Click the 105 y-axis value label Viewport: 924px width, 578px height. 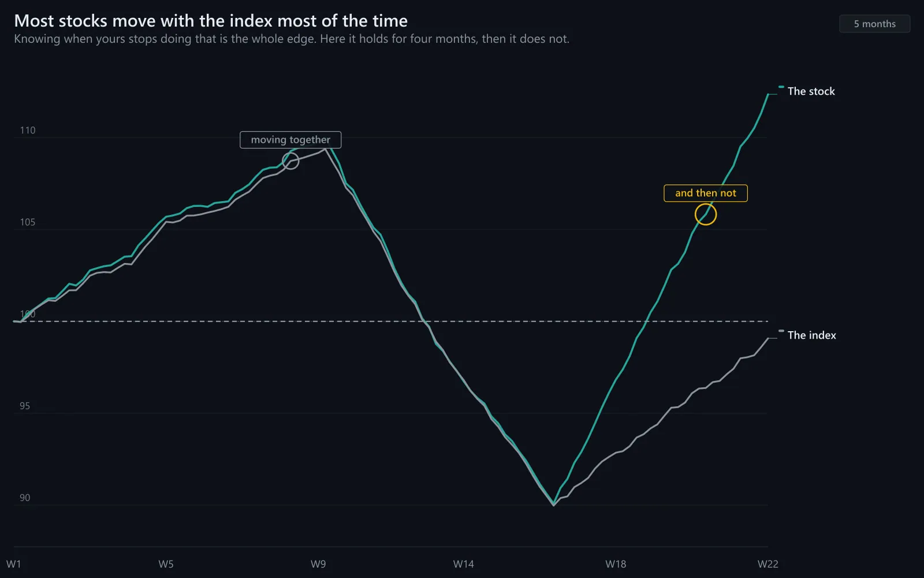[28, 223]
